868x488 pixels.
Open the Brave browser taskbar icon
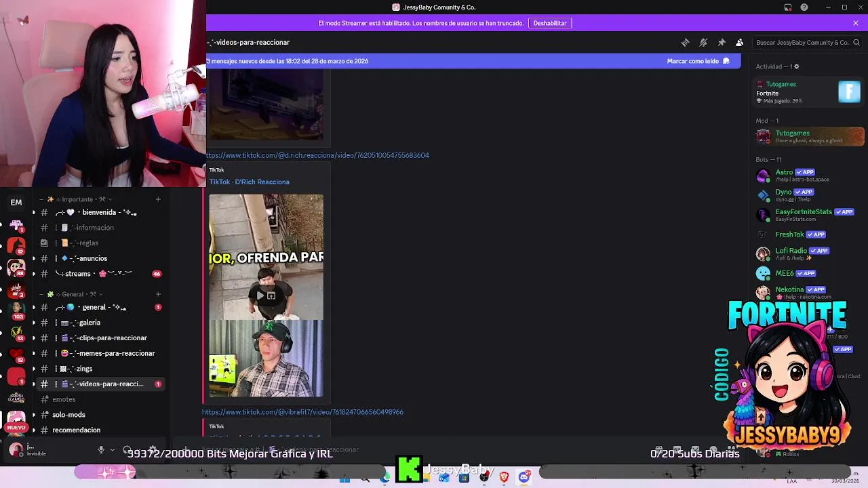[504, 477]
